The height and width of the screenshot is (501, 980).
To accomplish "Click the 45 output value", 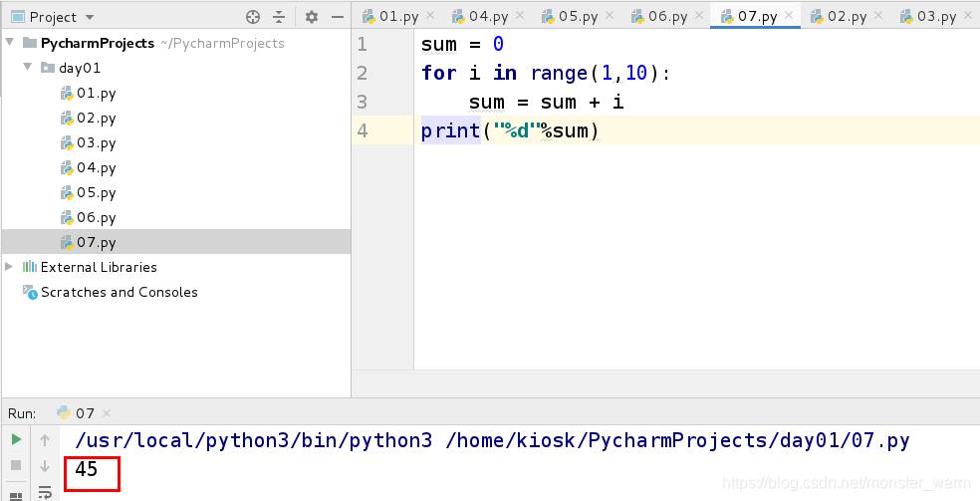I will 87,468.
